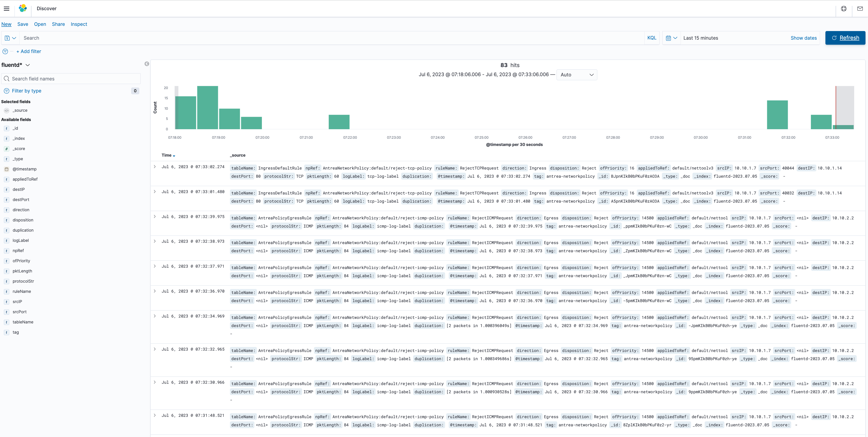
Task: Click the tallest histogram bar near 07:19:00
Action: tap(207, 108)
